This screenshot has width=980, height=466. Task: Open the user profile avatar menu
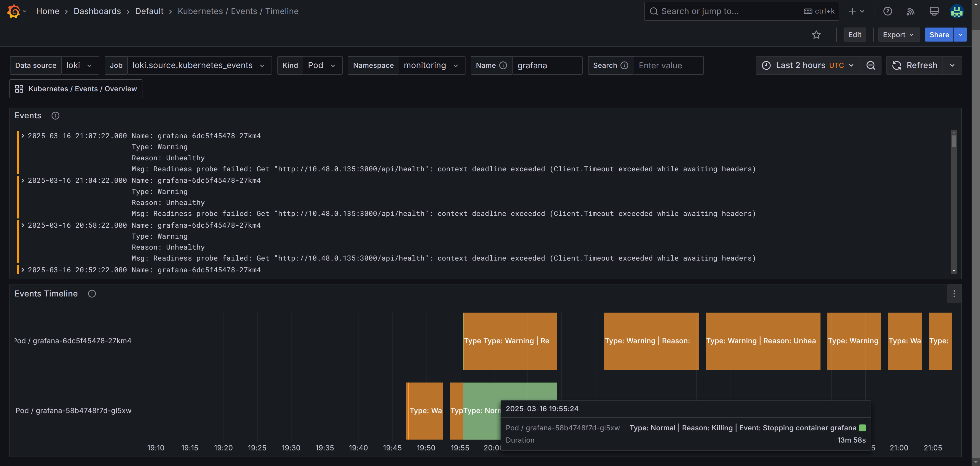click(x=957, y=11)
